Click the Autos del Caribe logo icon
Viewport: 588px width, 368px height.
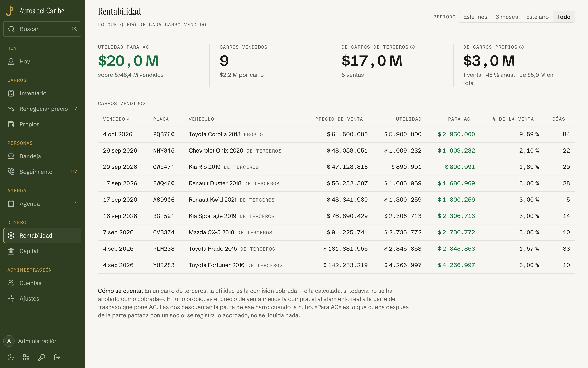9,11
